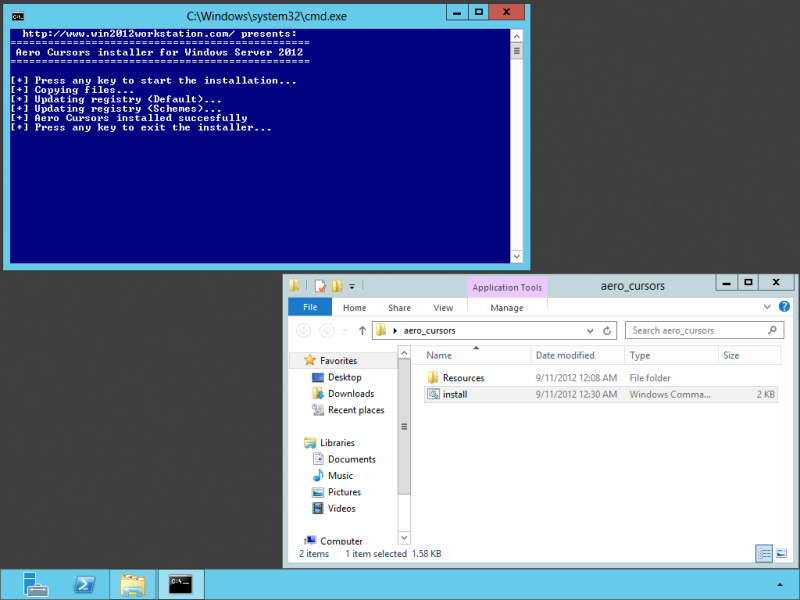Sort files by Type column
The height and width of the screenshot is (600, 800).
pyautogui.click(x=671, y=356)
